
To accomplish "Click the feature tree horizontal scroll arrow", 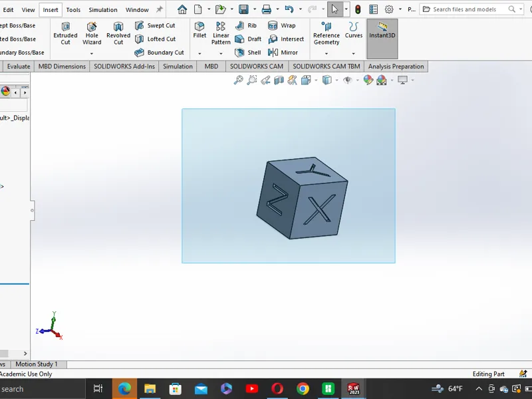I will tap(25, 354).
